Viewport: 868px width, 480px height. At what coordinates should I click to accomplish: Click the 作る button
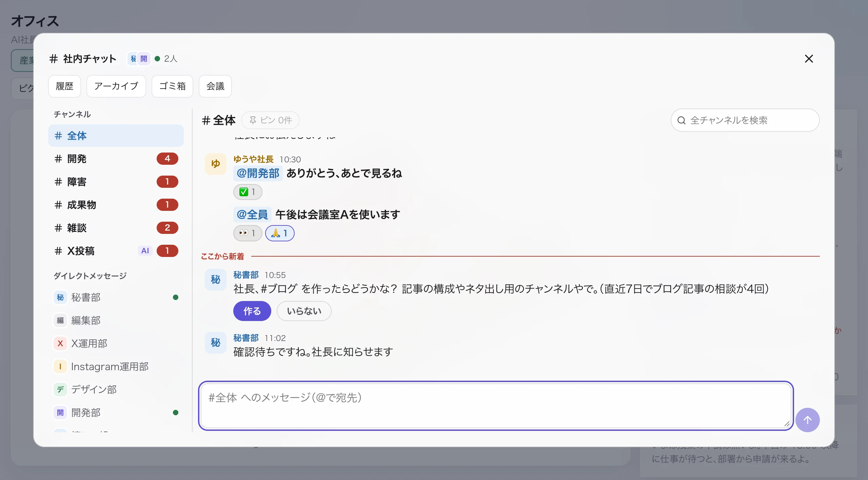252,311
